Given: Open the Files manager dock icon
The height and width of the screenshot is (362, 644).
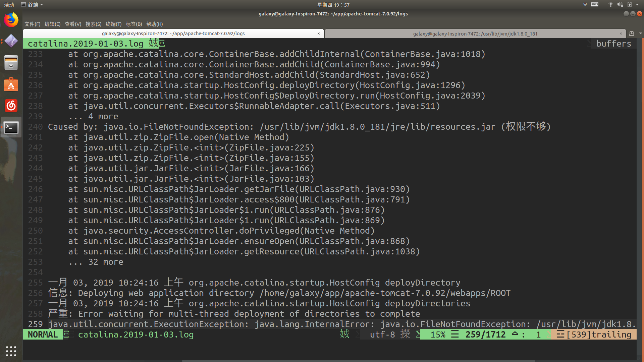Looking at the screenshot, I should tap(11, 63).
